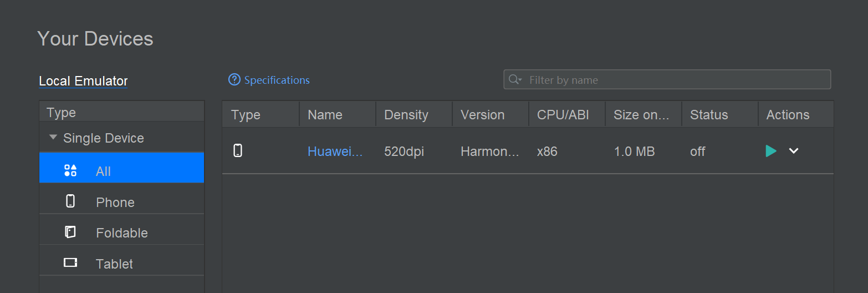Image resolution: width=868 pixels, height=293 pixels.
Task: Collapse the Single Device tree node
Action: tap(53, 137)
